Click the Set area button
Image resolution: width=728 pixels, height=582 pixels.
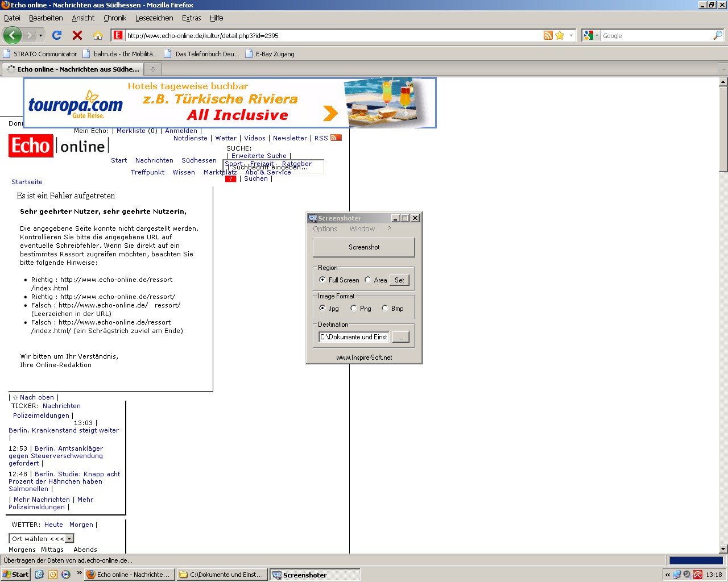(399, 280)
